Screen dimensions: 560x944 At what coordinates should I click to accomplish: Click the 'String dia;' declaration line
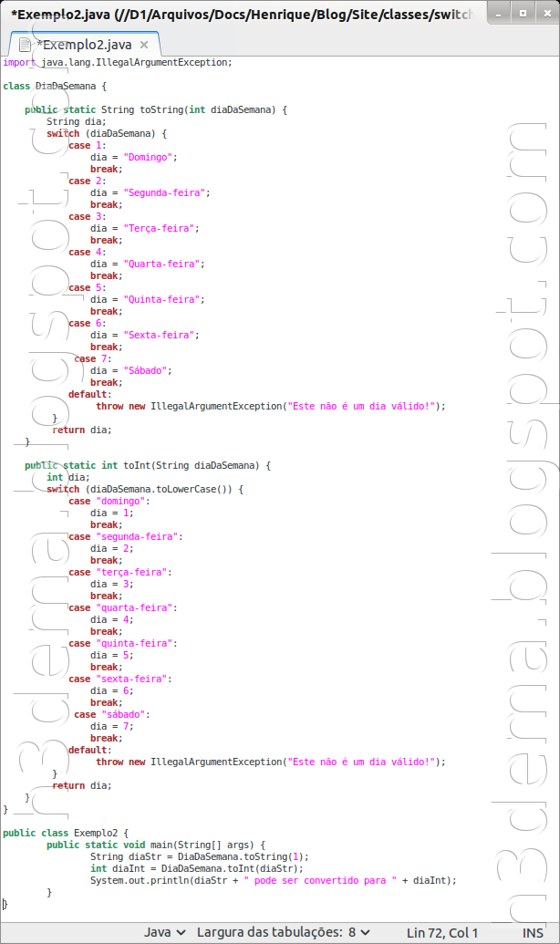[77, 121]
